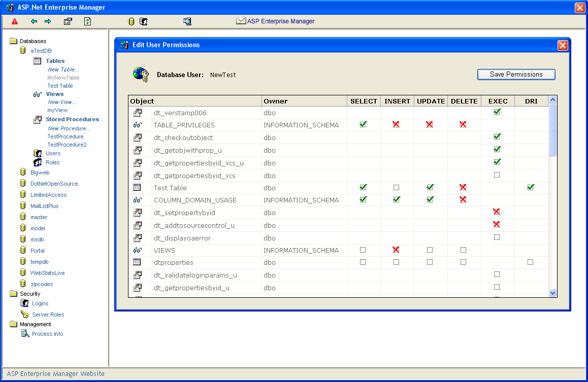Toggle DRI checkbox for dtproperties row

click(530, 262)
